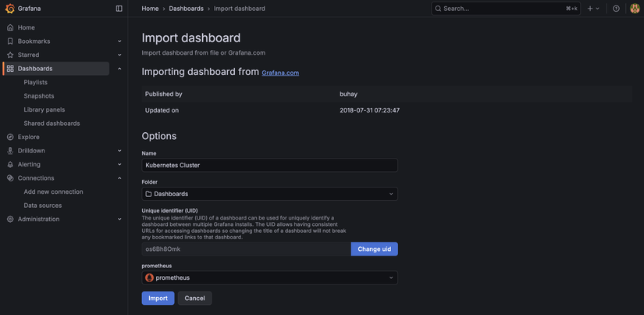This screenshot has height=315, width=644.
Task: Click the date 2018-07-31 07:23:47
Action: [x=370, y=110]
